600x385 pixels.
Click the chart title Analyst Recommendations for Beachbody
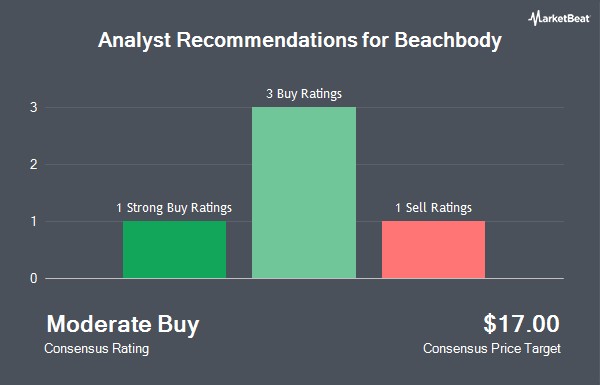pos(300,40)
